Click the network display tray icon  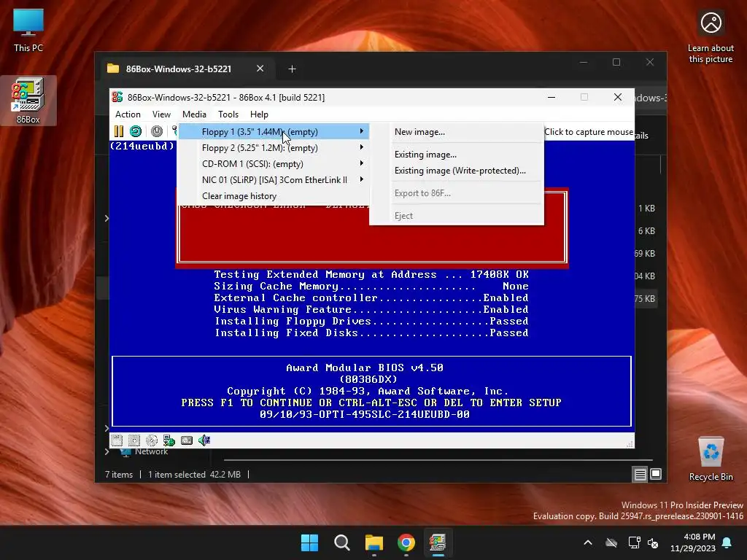(x=634, y=542)
